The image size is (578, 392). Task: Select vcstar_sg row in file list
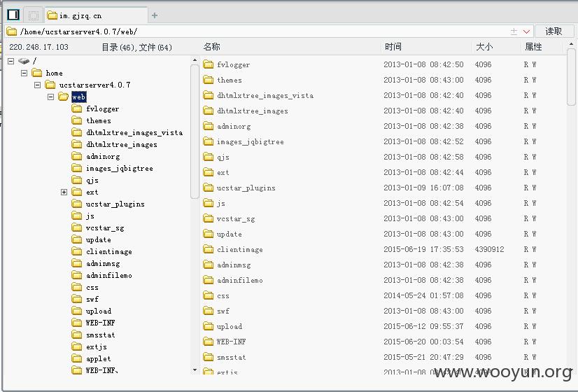(x=383, y=218)
